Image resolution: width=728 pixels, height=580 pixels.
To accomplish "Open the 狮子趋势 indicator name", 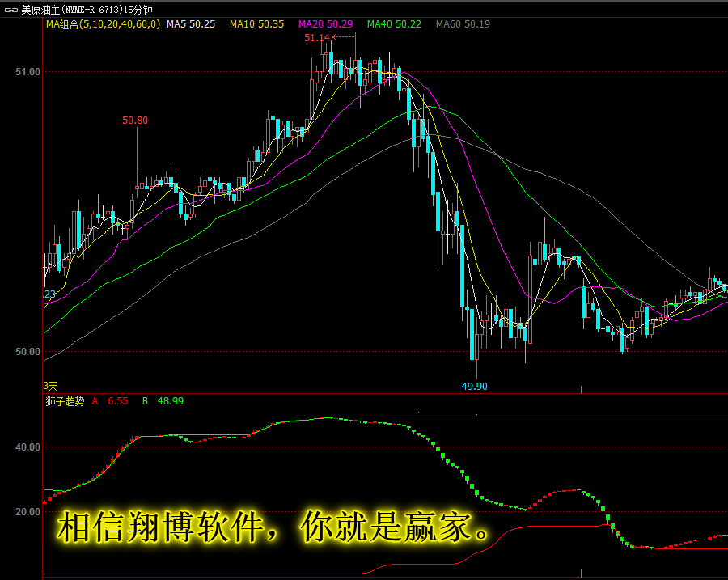I will click(65, 401).
